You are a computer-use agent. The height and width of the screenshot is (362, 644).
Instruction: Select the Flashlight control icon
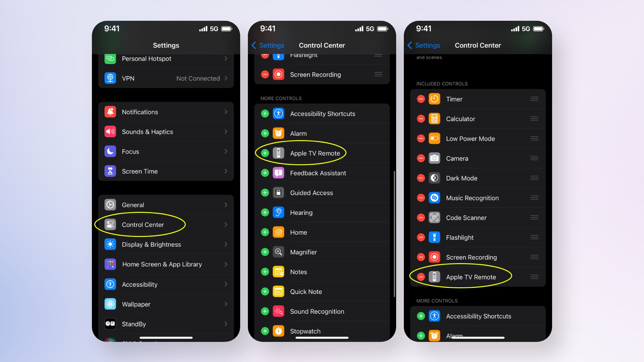click(435, 237)
